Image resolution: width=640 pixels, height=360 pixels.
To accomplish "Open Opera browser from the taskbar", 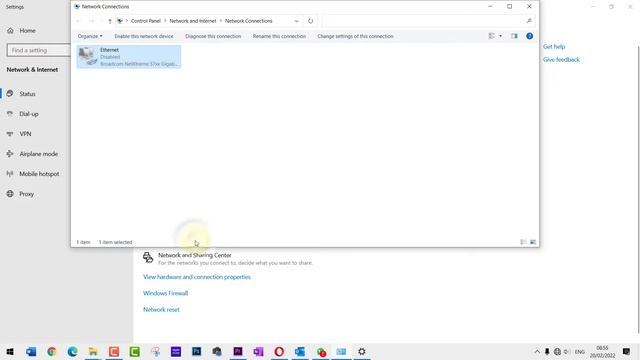I will pyautogui.click(x=279, y=351).
